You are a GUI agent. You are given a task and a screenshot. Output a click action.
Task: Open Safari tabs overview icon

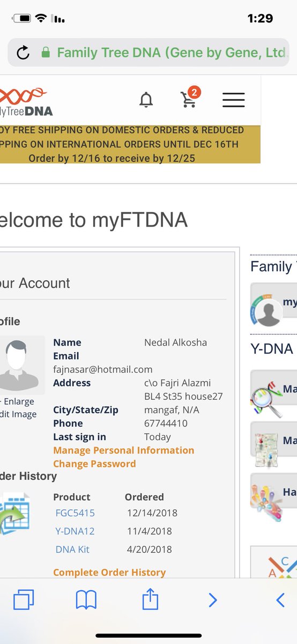pos(24,599)
